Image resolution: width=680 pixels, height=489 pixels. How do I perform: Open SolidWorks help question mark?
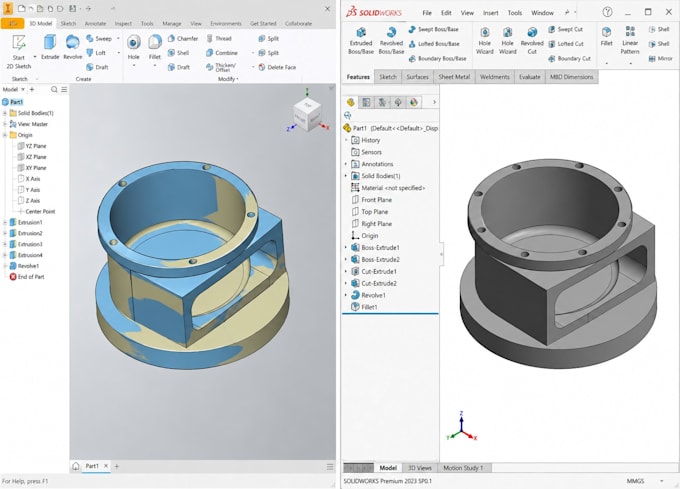607,12
